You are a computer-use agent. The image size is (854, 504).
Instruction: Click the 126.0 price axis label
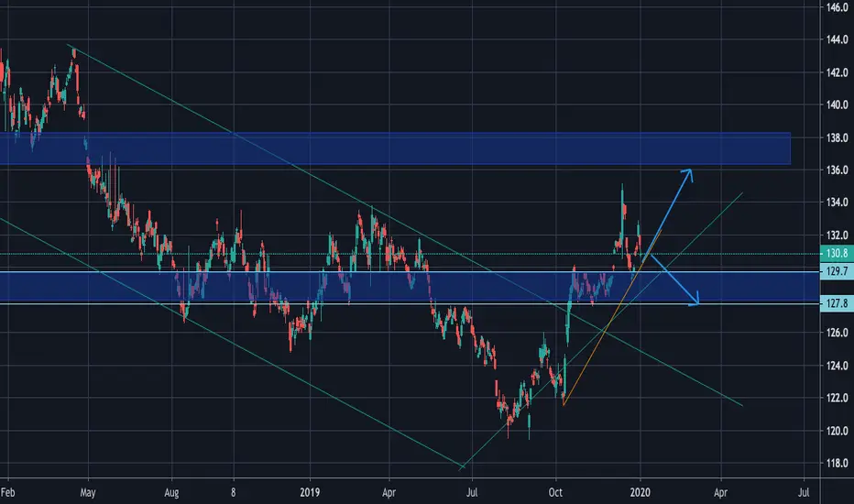pyautogui.click(x=838, y=333)
